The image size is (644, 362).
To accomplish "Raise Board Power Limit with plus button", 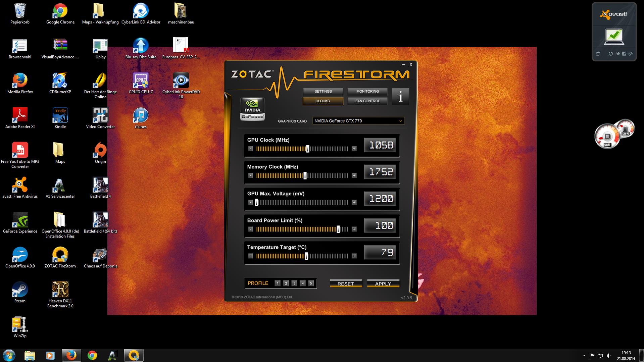I will (x=354, y=229).
